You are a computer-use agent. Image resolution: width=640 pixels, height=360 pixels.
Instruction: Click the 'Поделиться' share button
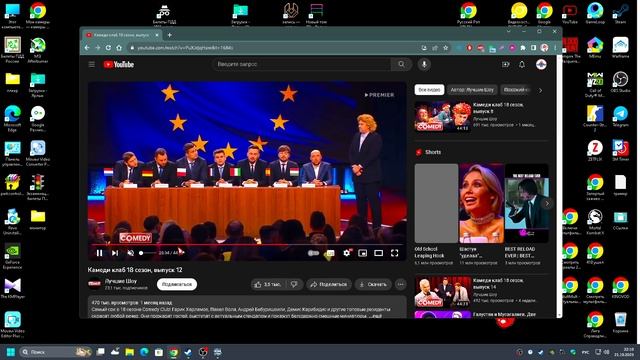point(329,284)
